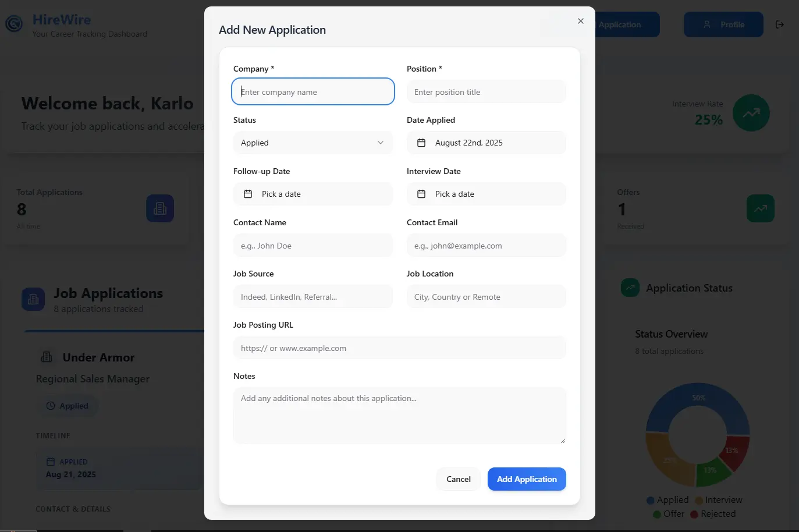Click the Job Posting URL field

coord(400,348)
